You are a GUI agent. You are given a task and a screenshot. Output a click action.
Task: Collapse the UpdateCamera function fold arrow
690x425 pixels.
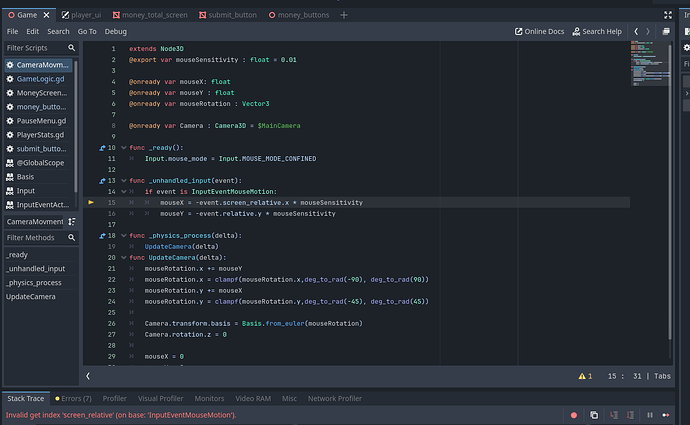coord(124,258)
